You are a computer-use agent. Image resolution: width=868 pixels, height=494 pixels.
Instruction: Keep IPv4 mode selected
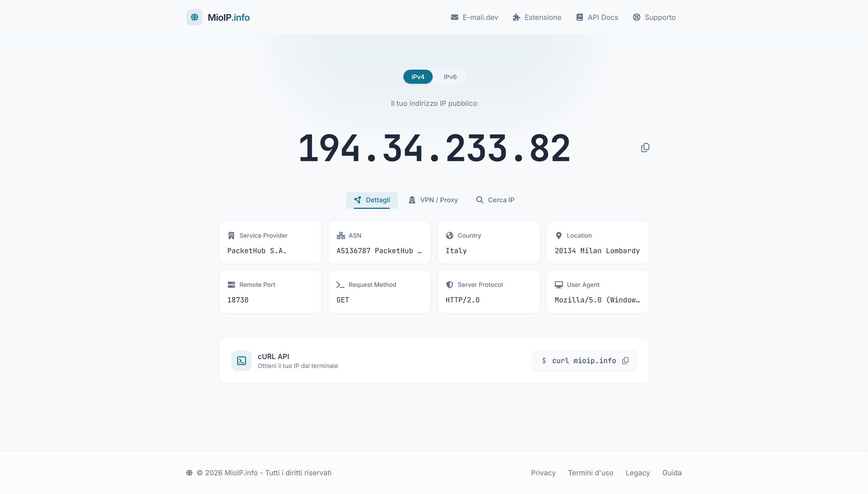[417, 77]
